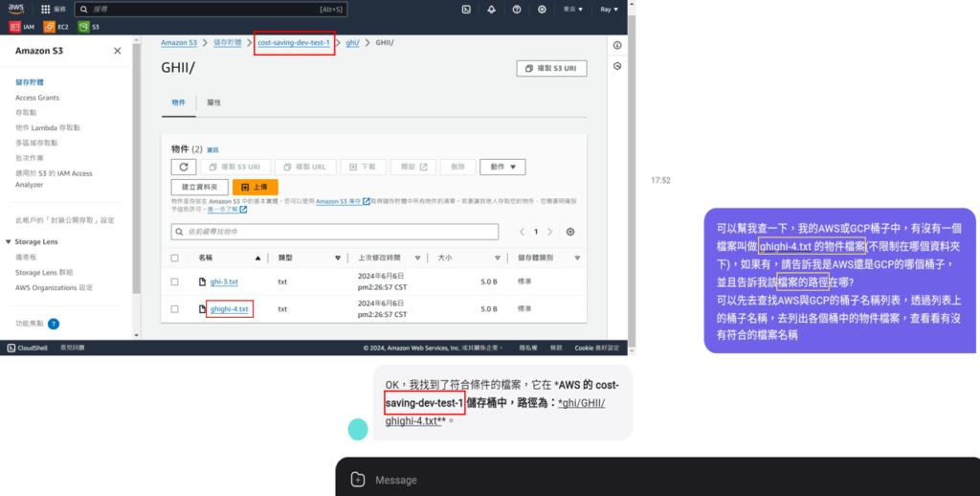Open 物件 Lambda 存取點 in sidebar
This screenshot has height=496, width=980.
(48, 127)
